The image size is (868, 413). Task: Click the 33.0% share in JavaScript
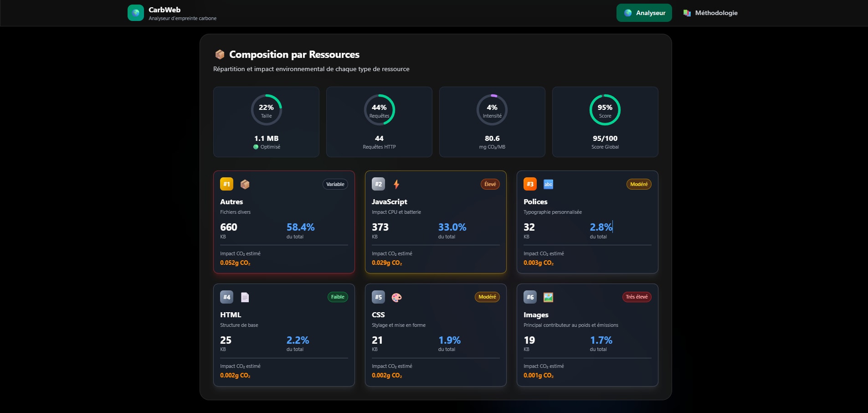(452, 227)
